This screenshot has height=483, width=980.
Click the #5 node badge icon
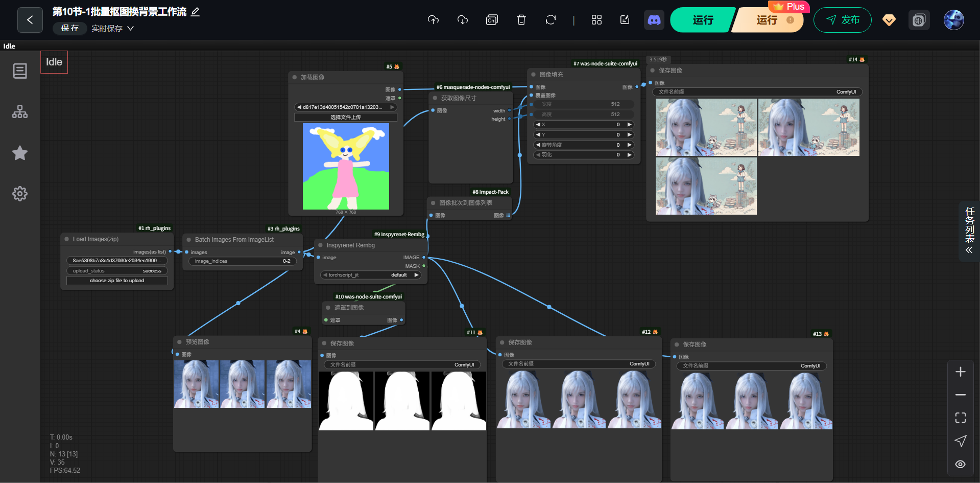coord(396,67)
